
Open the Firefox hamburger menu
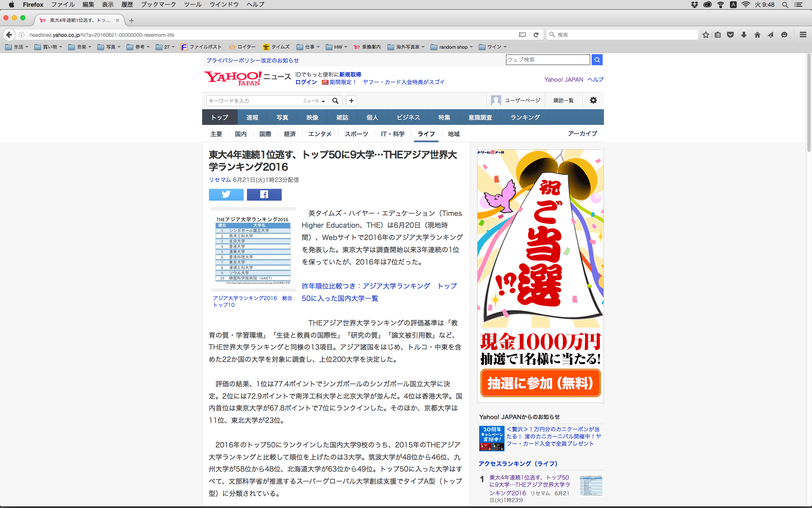click(x=803, y=35)
